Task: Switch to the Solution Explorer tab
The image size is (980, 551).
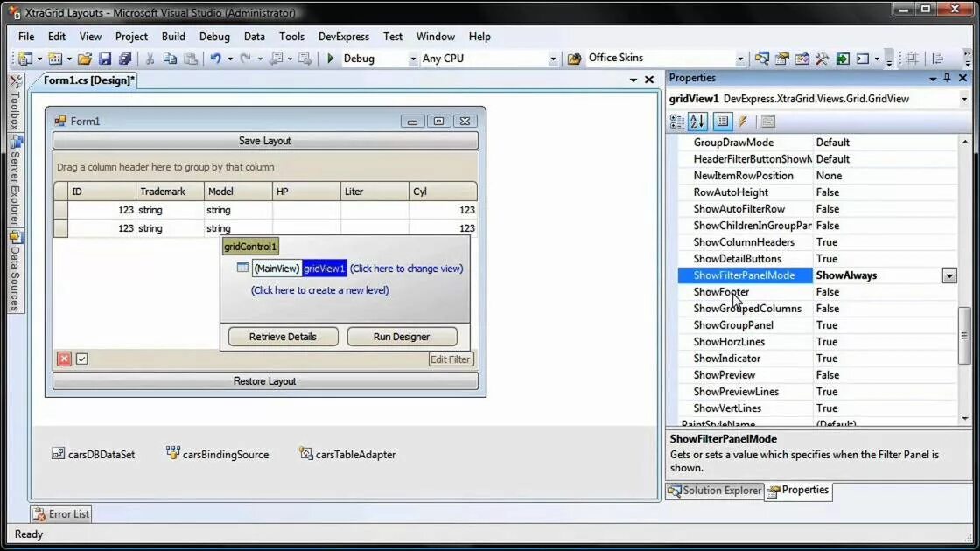Action: point(714,491)
